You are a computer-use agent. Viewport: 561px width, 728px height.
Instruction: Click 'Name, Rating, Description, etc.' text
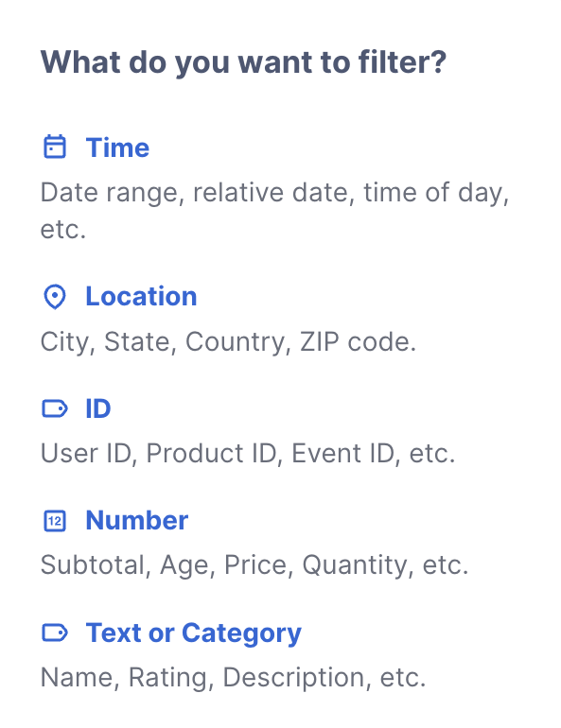(x=233, y=677)
